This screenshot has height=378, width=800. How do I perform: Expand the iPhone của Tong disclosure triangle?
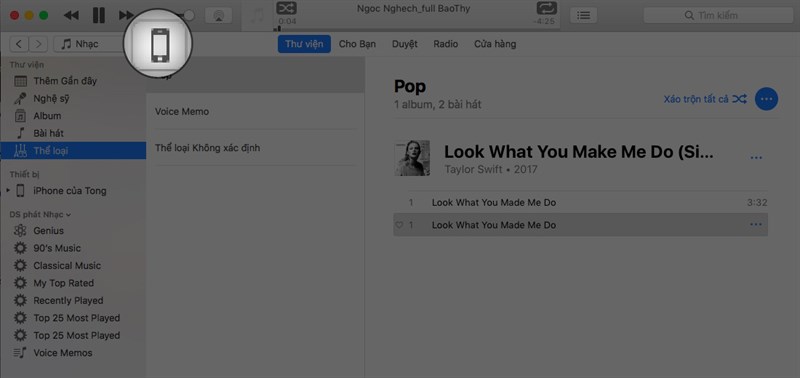click(x=8, y=191)
